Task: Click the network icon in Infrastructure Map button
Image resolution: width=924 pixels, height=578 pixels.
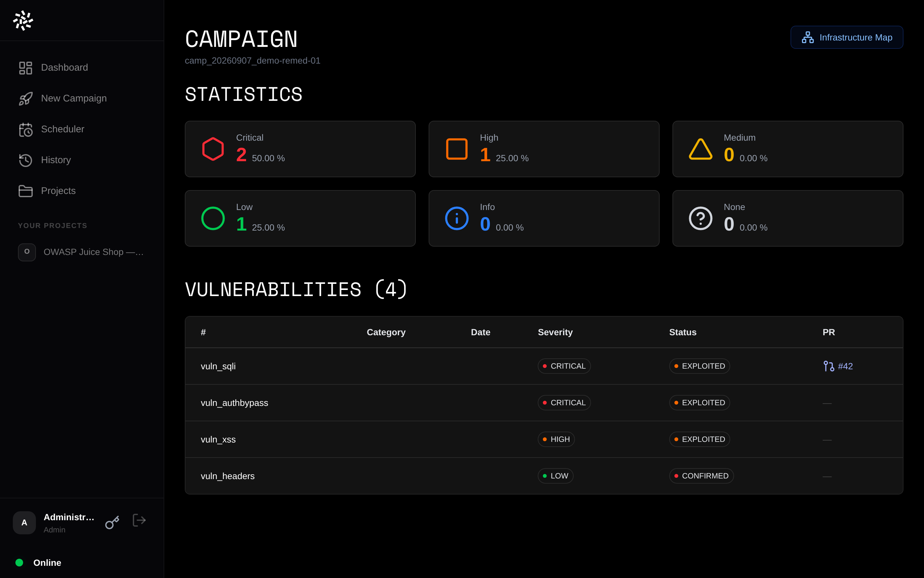Action: coord(808,38)
